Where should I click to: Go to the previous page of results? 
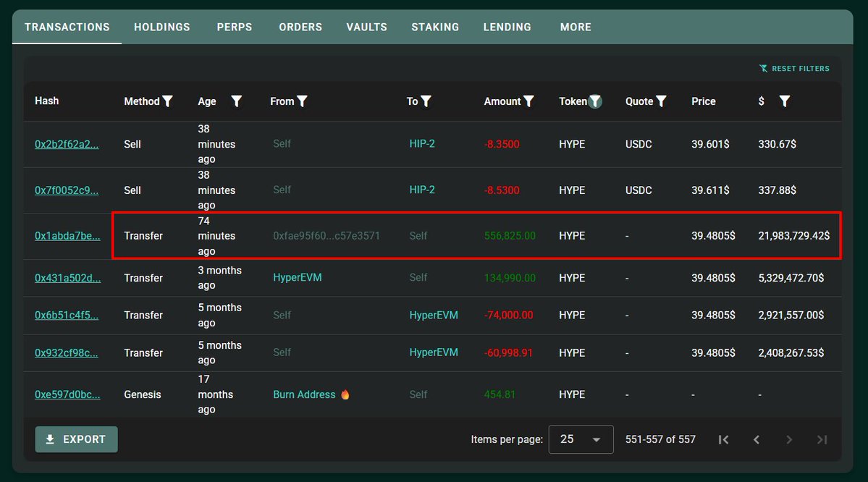coord(757,439)
